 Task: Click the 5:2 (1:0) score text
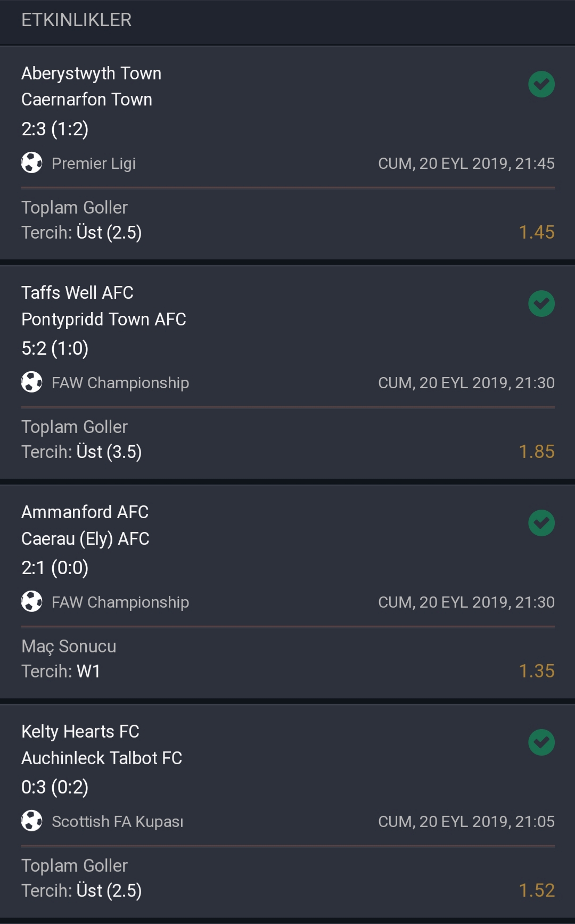pyautogui.click(x=55, y=348)
